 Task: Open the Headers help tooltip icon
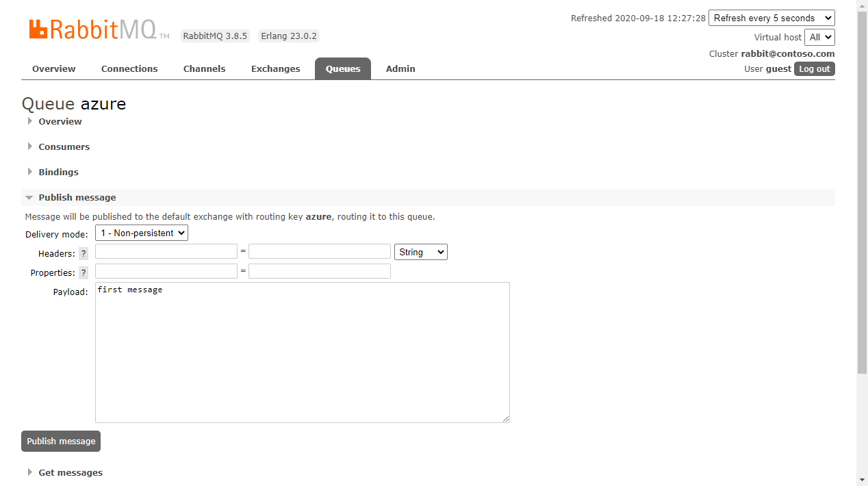(83, 253)
